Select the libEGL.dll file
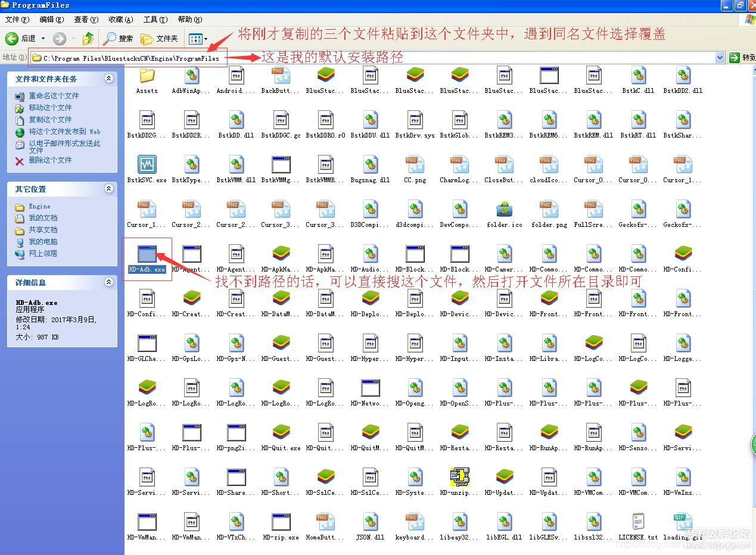This screenshot has width=756, height=555. [x=505, y=526]
